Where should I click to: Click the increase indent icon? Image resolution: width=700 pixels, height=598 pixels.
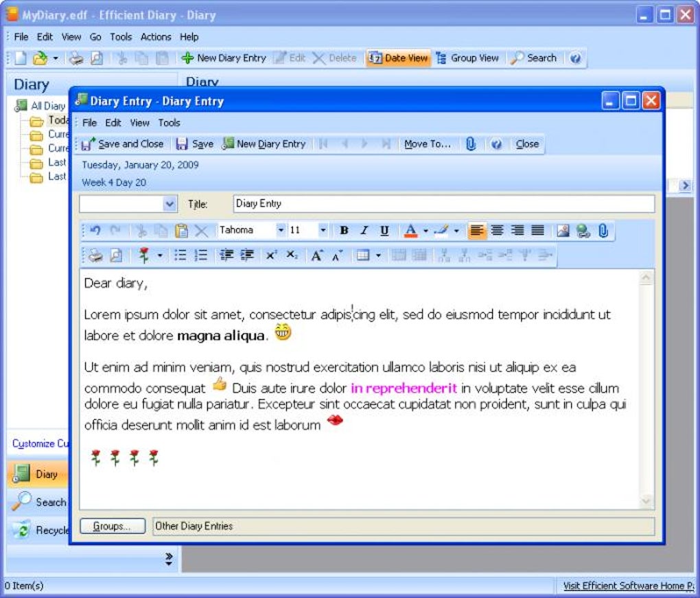[x=247, y=255]
